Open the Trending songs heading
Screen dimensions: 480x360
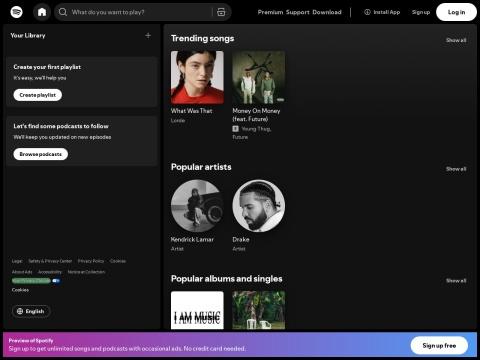[202, 39]
